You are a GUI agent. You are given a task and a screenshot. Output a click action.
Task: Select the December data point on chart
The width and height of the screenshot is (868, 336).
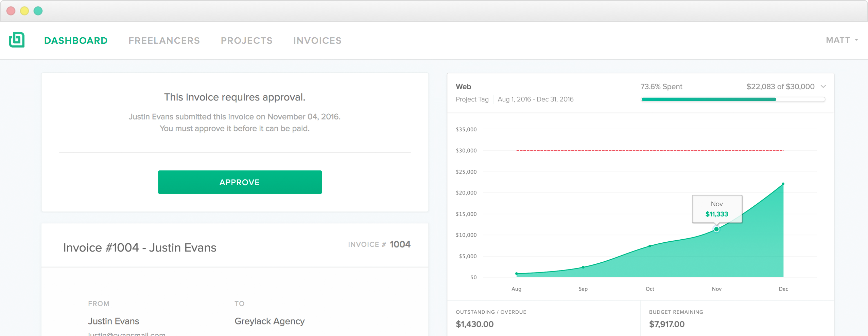[x=783, y=184]
